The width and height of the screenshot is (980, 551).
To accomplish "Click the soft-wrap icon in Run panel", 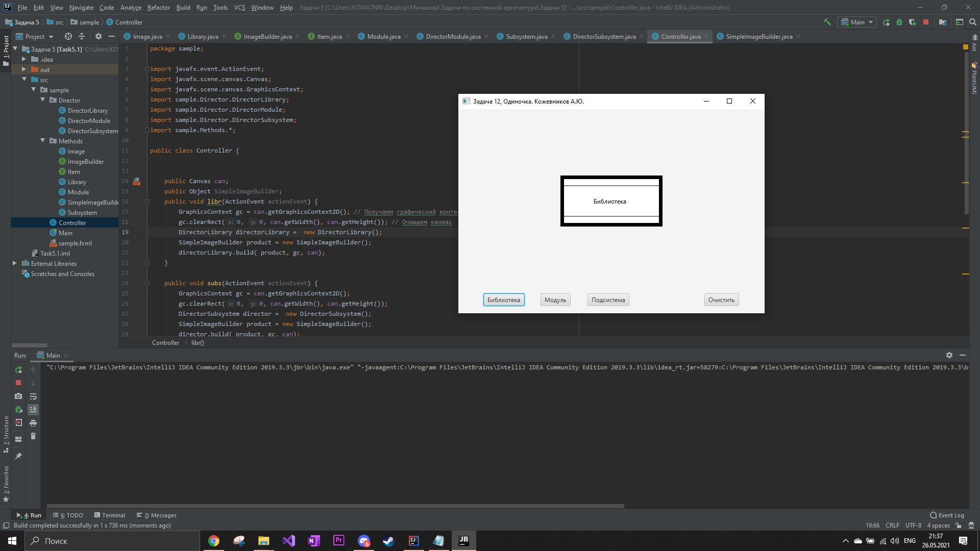I will [x=33, y=396].
